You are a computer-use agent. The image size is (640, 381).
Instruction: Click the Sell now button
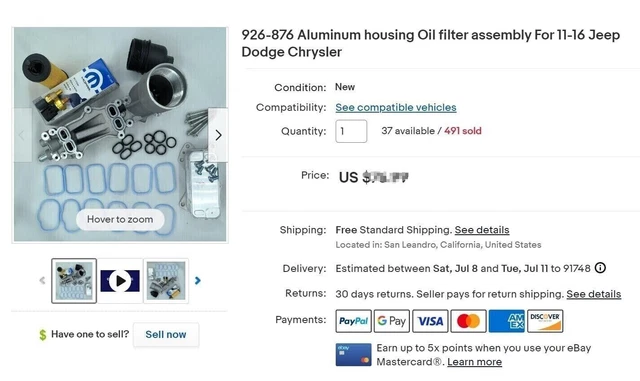(166, 334)
